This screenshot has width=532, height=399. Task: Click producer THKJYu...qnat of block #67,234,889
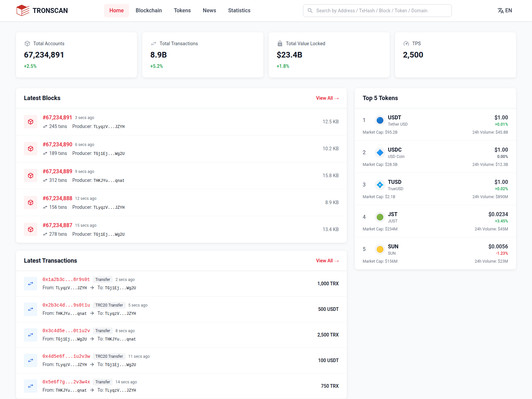(x=109, y=181)
